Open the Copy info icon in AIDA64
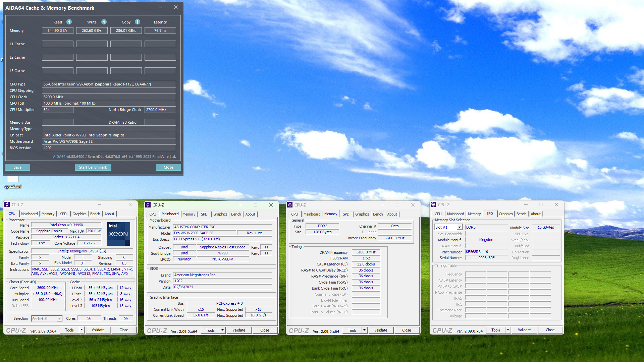Screen dimensions: 644x362 138,22
